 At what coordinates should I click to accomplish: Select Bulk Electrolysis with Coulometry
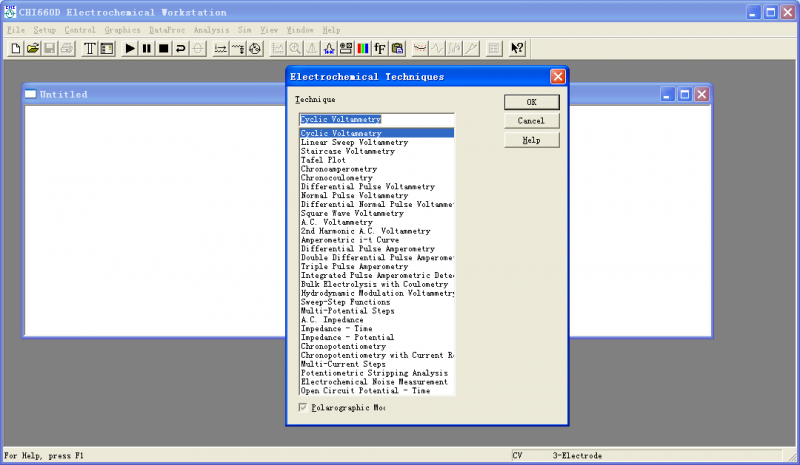pos(377,284)
